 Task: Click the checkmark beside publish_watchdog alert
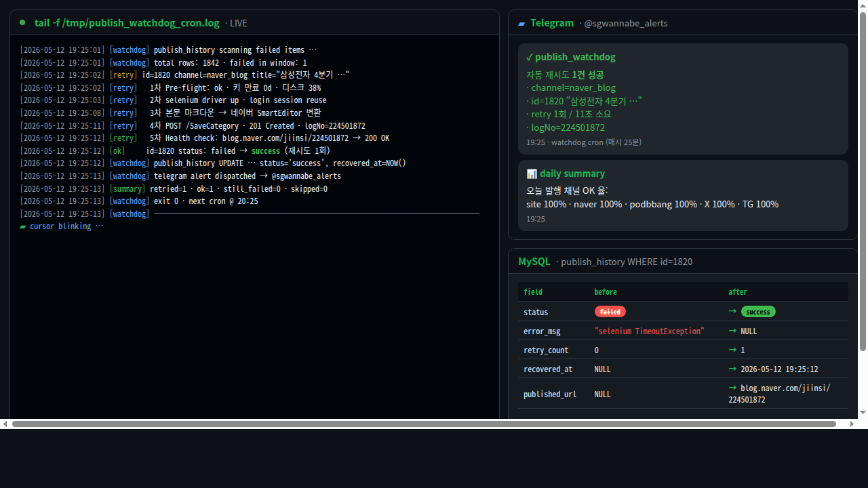(529, 57)
